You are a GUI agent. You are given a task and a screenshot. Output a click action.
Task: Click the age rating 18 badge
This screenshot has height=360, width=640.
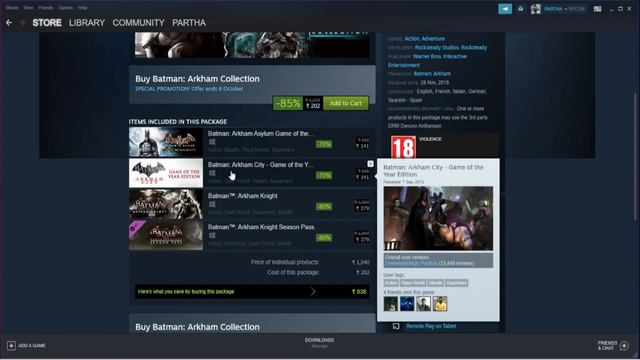point(403,147)
